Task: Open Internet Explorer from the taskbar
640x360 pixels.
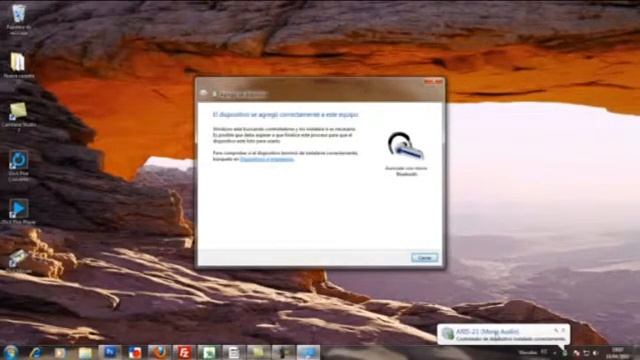Action: click(35, 353)
